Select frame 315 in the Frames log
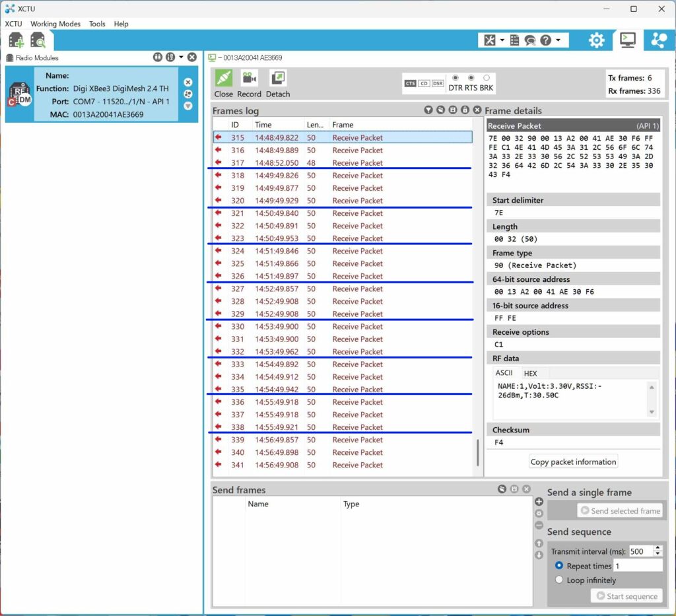 [343, 137]
